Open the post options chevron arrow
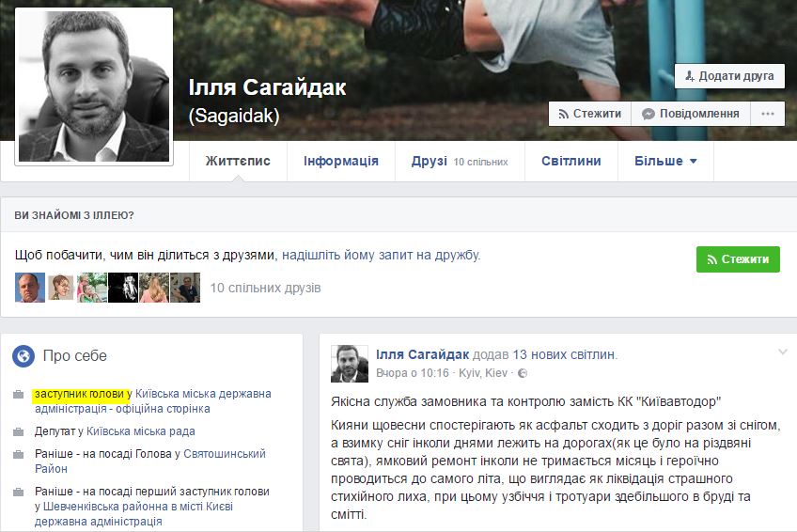Image resolution: width=797 pixels, height=532 pixels. pos(782,352)
